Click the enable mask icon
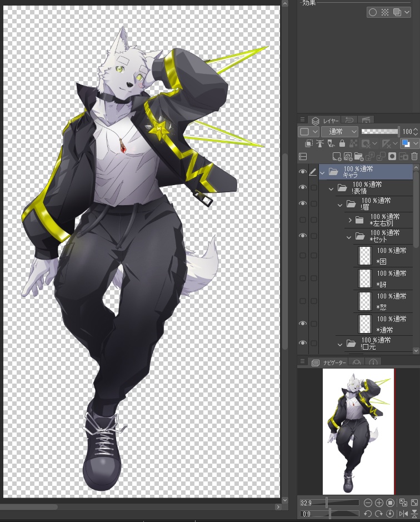The height and width of the screenshot is (522, 420). [x=366, y=143]
